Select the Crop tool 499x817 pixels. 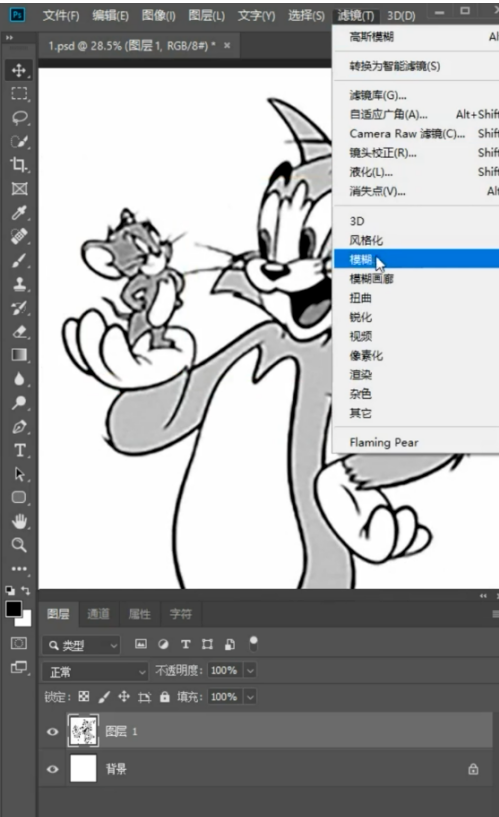(x=19, y=165)
